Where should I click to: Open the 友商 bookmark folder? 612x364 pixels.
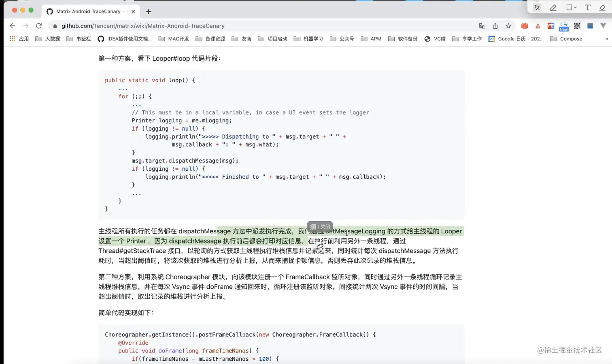click(241, 39)
